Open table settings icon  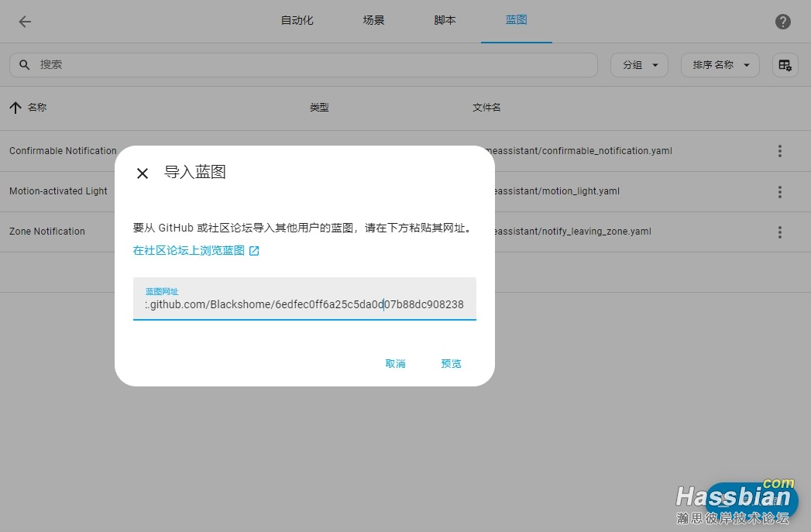785,65
